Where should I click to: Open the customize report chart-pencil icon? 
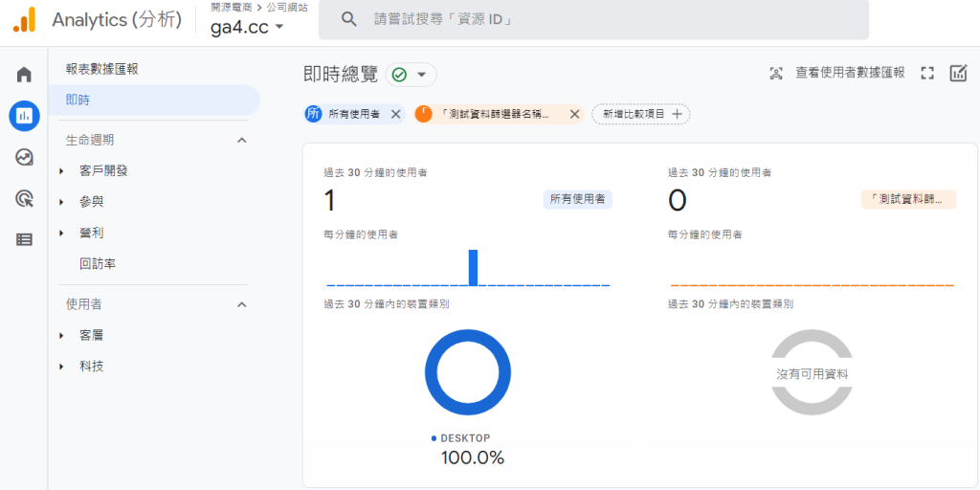pos(958,73)
